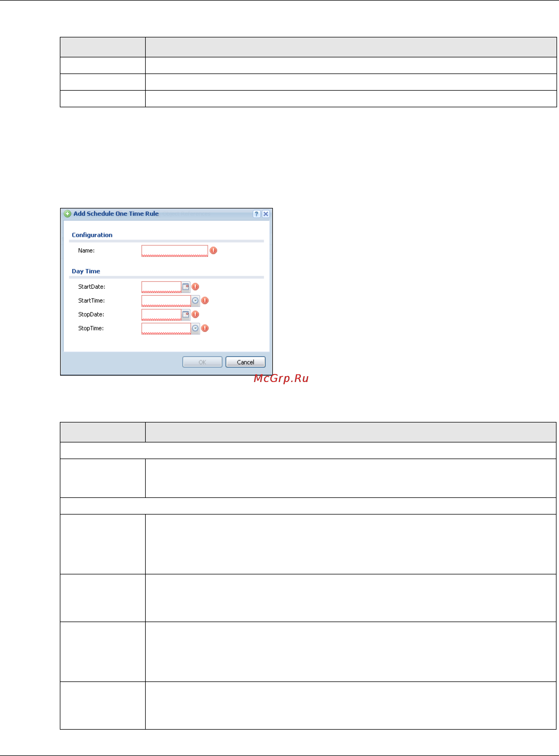Open the StartTime clock picker
This screenshot has height=756, width=559.
tap(195, 301)
